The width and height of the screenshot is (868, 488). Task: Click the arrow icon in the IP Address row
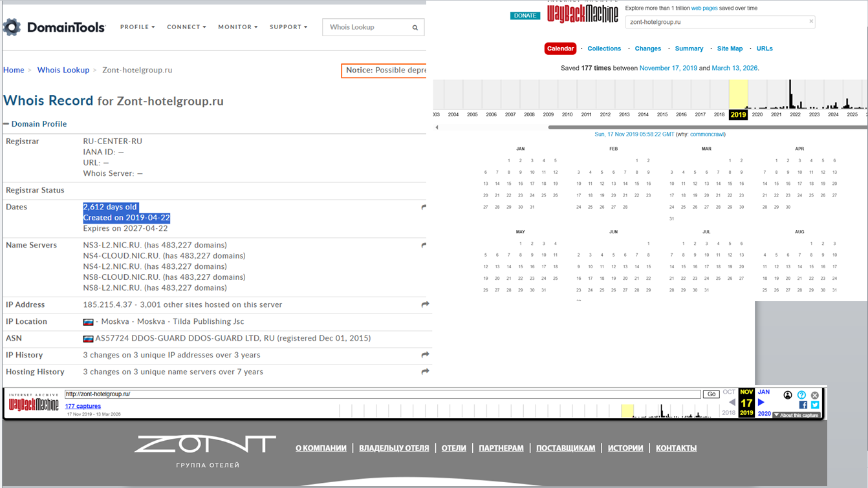(x=425, y=304)
